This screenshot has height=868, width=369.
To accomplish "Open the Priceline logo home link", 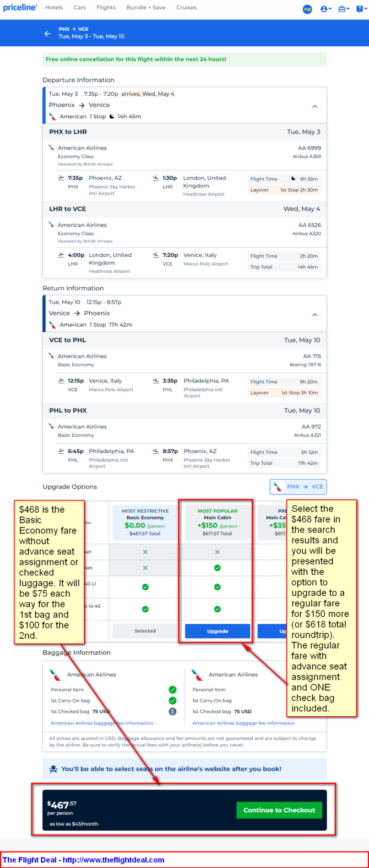I will (20, 8).
